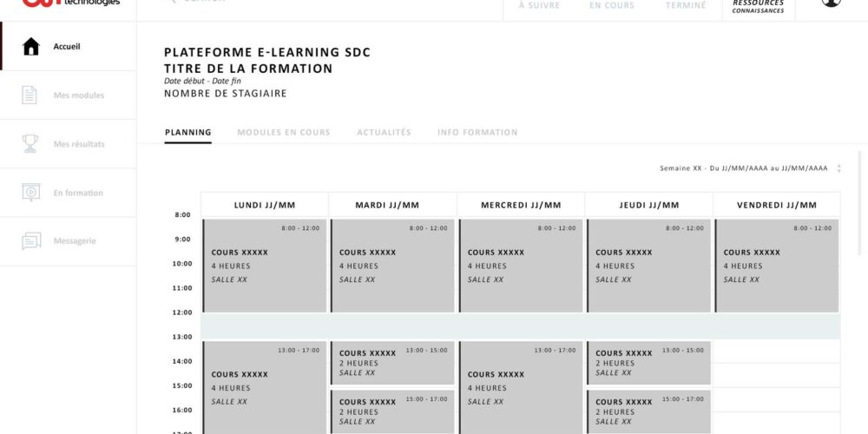The width and height of the screenshot is (868, 434).
Task: Open Vendredi 8:00-12:00 course block
Action: pos(777,266)
